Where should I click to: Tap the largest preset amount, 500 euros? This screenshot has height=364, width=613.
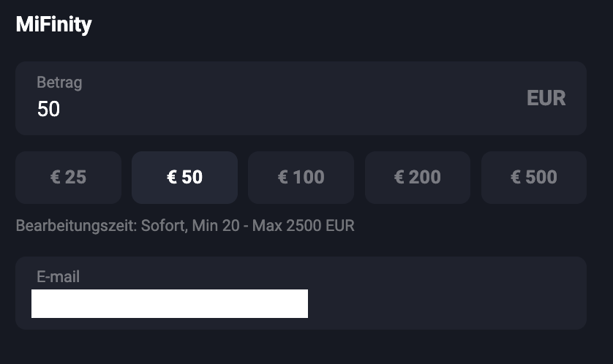tap(533, 177)
